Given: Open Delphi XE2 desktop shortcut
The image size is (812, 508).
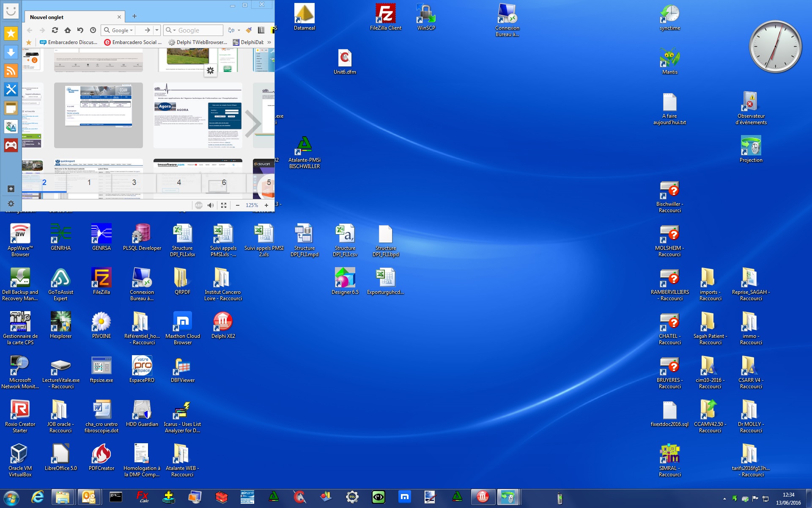Looking at the screenshot, I should coord(223,325).
